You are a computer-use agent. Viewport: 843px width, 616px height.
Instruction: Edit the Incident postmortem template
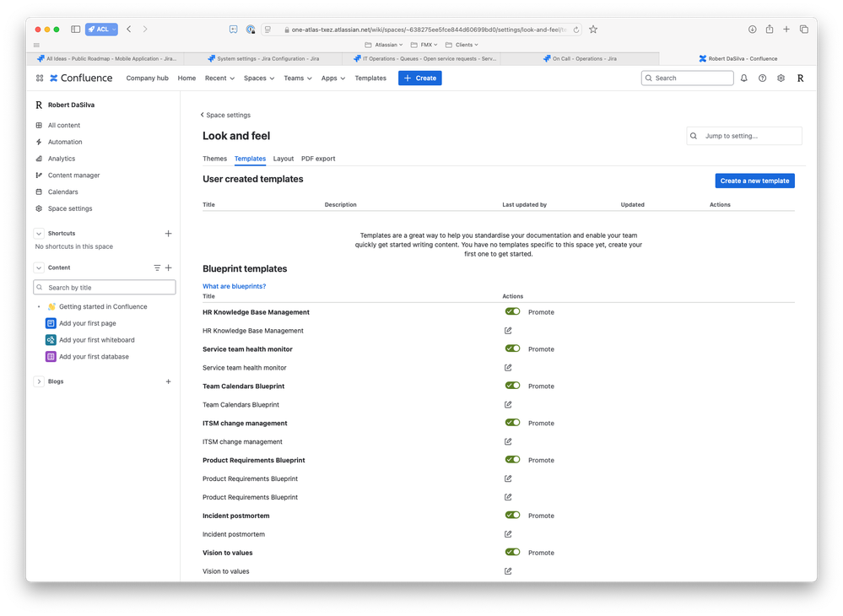pos(508,534)
